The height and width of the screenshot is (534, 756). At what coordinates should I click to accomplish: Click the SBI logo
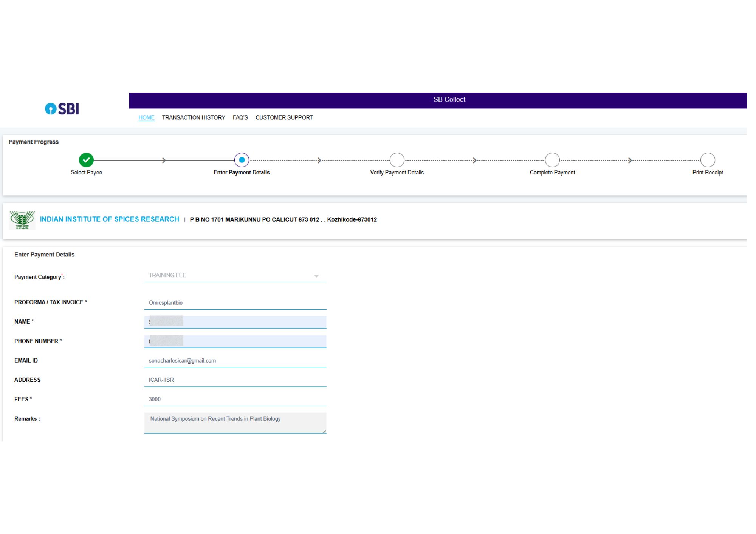tap(62, 109)
